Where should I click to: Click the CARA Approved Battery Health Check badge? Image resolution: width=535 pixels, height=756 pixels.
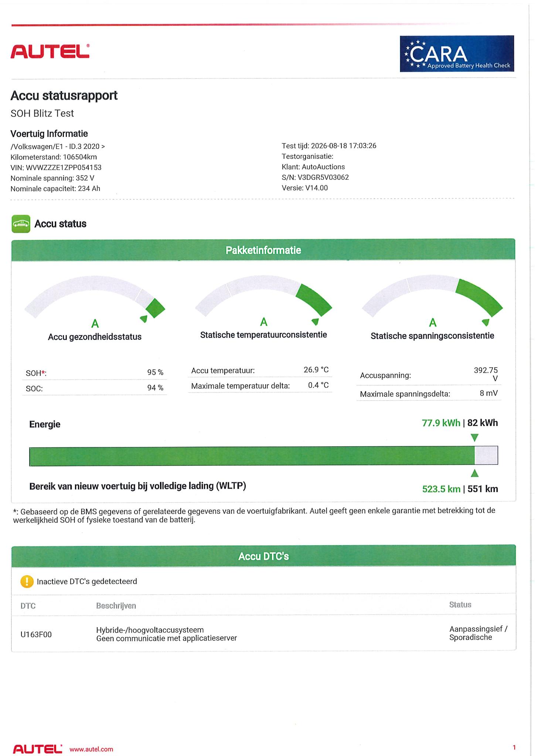(x=457, y=54)
